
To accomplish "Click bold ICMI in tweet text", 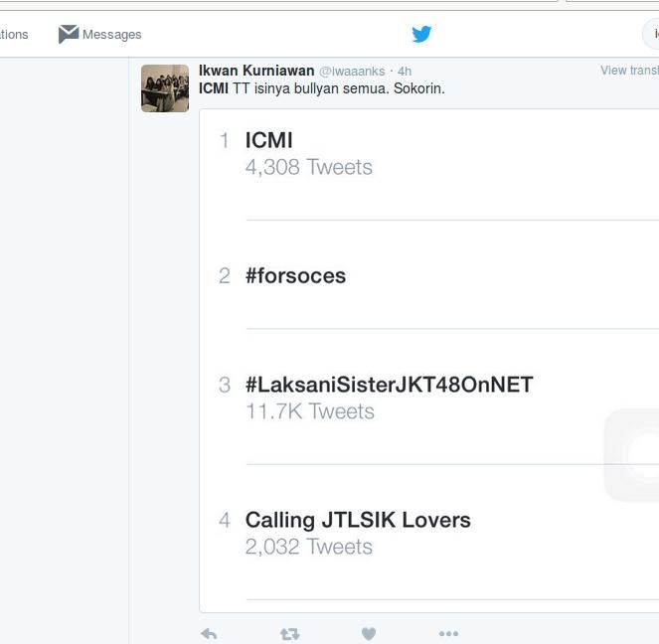I will coord(214,88).
